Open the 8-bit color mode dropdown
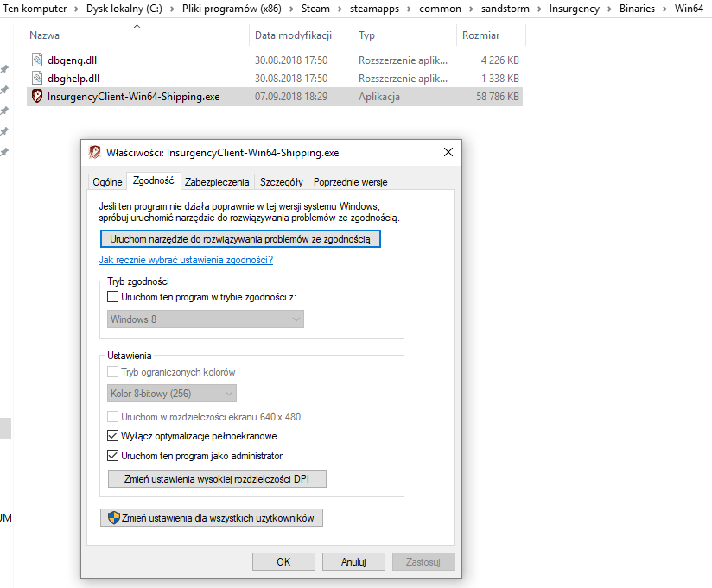Screen dimensions: 712x588 tap(172, 394)
